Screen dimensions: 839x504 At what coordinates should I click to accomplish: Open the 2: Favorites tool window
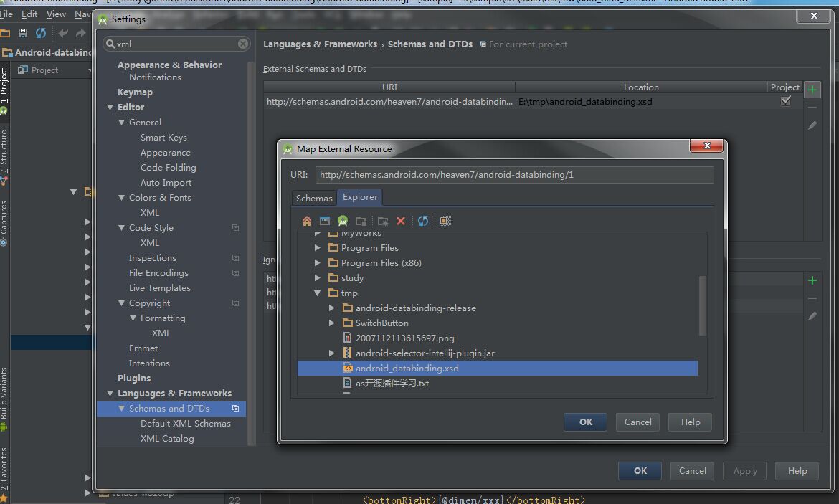tap(4, 474)
